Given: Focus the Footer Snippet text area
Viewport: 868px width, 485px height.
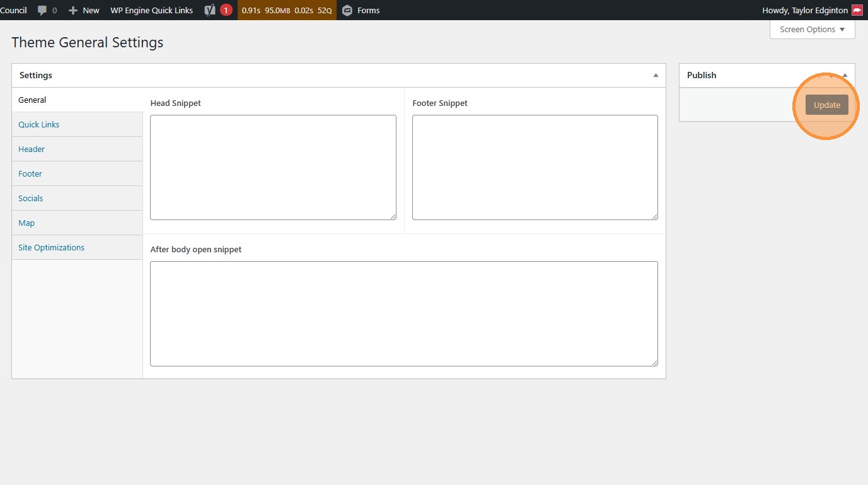Looking at the screenshot, I should [x=535, y=167].
